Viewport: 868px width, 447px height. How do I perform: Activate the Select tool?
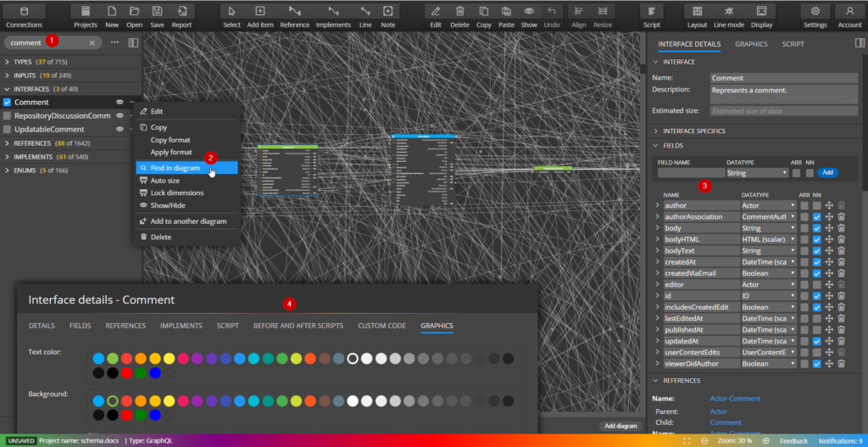(232, 17)
